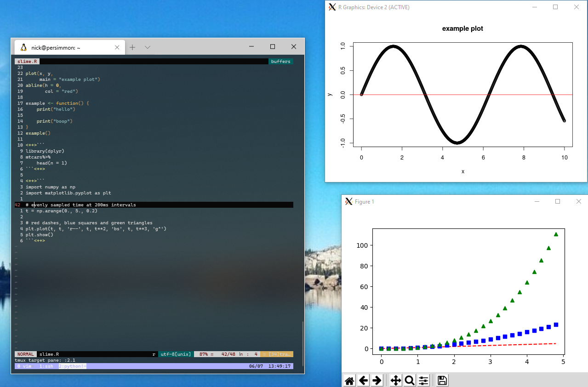
Task: Go back to previous plot view
Action: [364, 380]
